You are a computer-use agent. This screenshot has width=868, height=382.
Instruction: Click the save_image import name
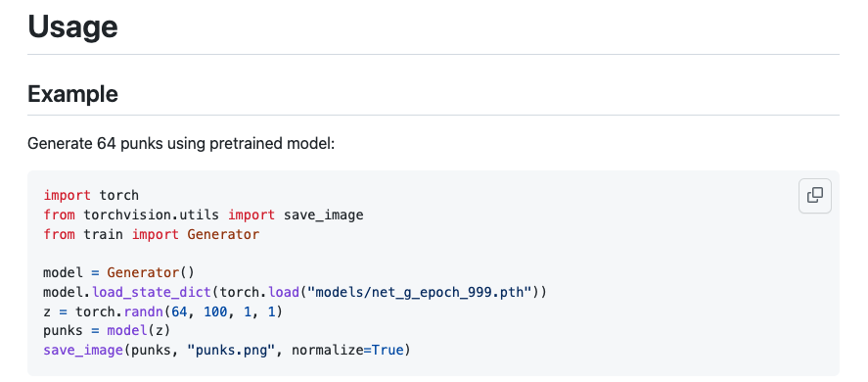323,215
